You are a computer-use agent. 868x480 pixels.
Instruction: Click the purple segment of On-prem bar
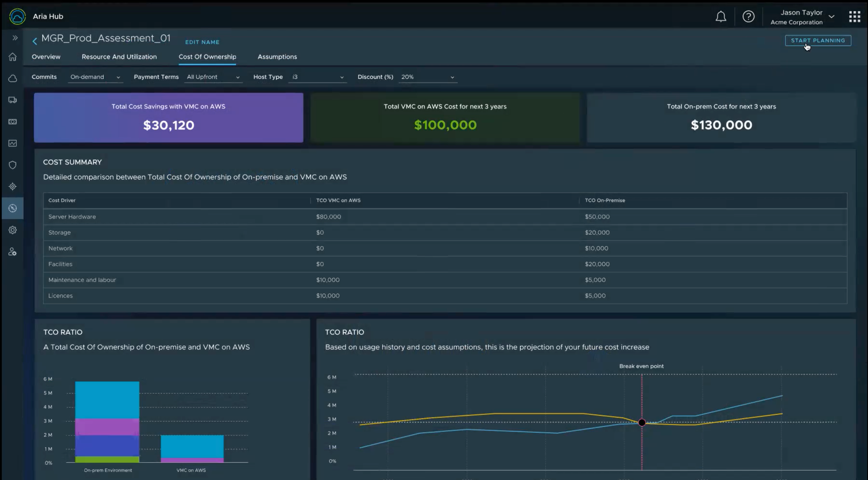[x=107, y=427]
